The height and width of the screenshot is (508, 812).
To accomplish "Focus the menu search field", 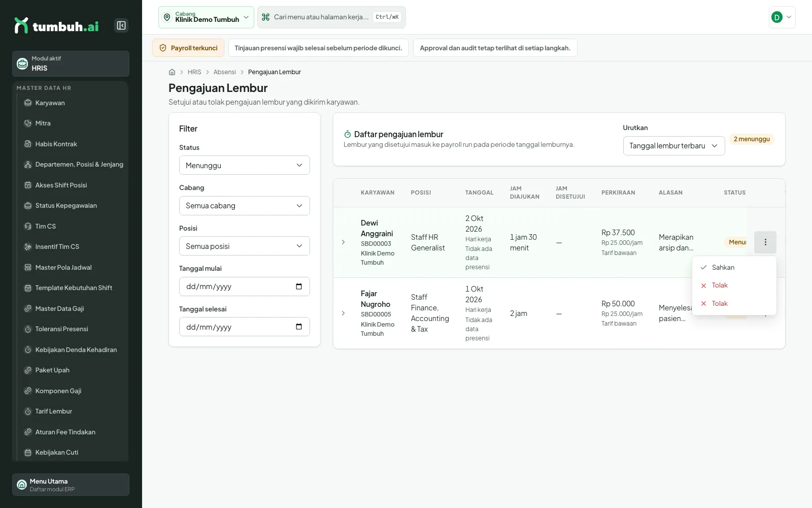I will click(331, 17).
